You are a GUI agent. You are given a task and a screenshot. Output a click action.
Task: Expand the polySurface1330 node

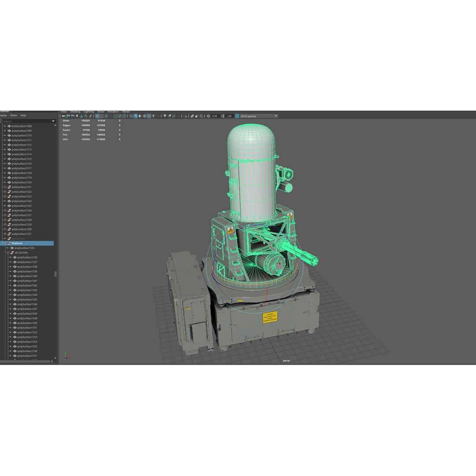click(5, 229)
